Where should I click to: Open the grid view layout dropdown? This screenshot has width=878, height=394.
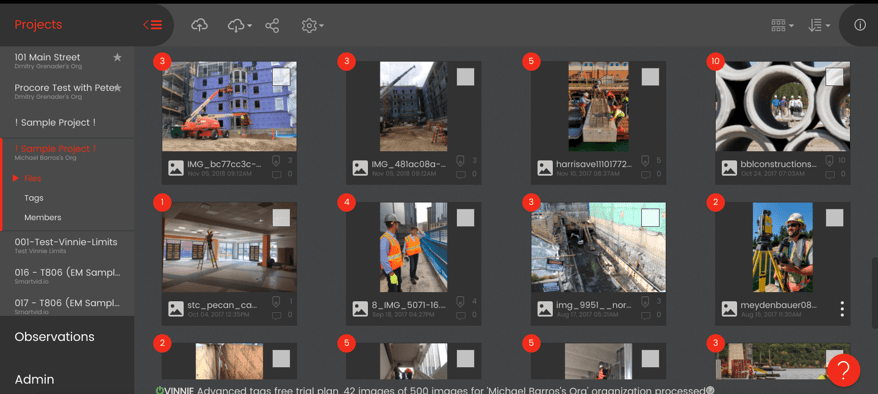(782, 25)
